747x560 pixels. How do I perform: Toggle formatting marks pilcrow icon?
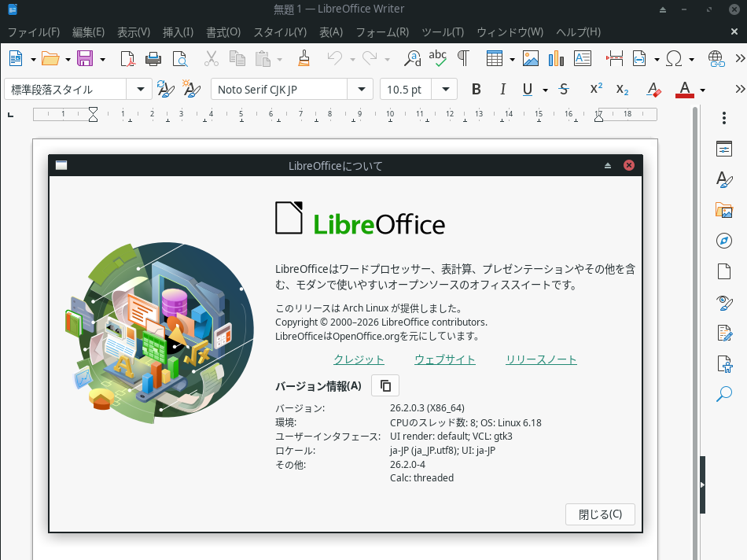coord(463,58)
